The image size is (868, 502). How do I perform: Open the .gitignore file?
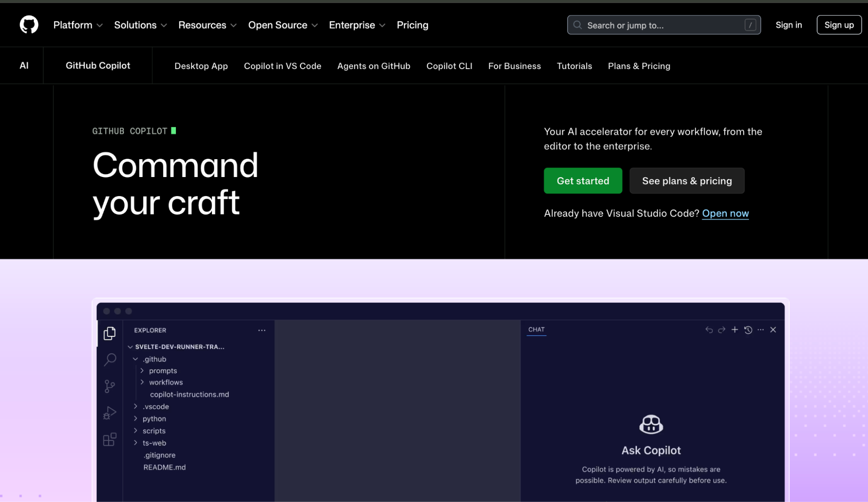[x=159, y=455]
